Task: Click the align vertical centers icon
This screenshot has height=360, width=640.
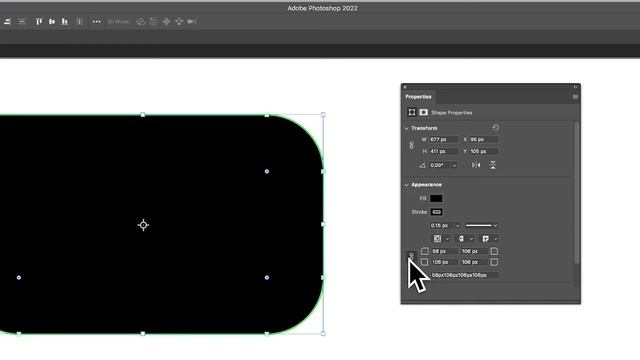Action: click(52, 22)
